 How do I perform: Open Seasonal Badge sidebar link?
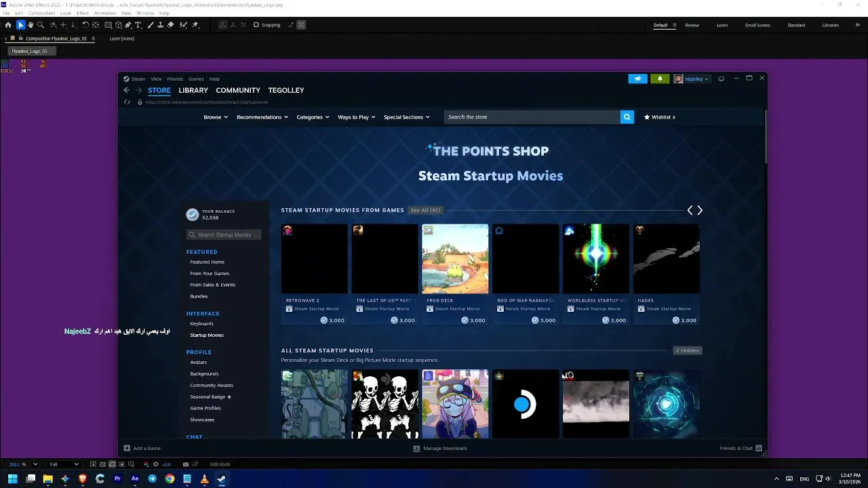coord(210,396)
